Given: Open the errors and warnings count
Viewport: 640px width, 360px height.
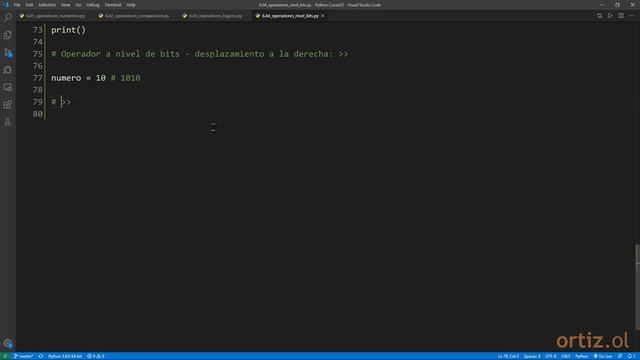Looking at the screenshot, I should [96, 356].
